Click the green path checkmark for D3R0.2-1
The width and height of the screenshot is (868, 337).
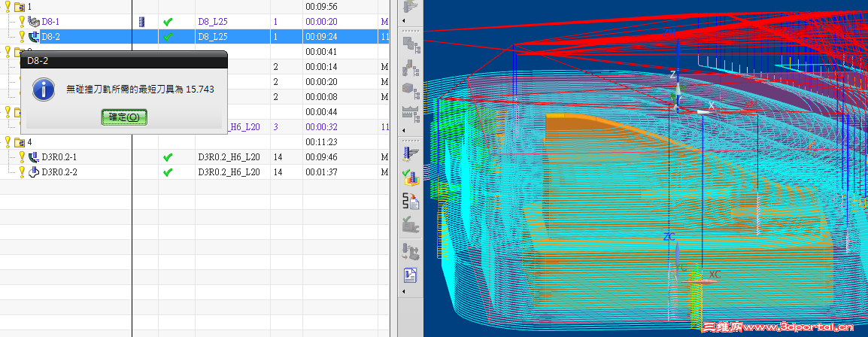168,158
